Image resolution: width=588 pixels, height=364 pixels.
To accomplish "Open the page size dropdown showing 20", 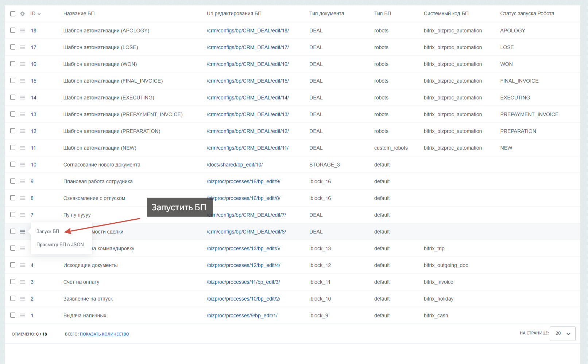I will [x=562, y=333].
